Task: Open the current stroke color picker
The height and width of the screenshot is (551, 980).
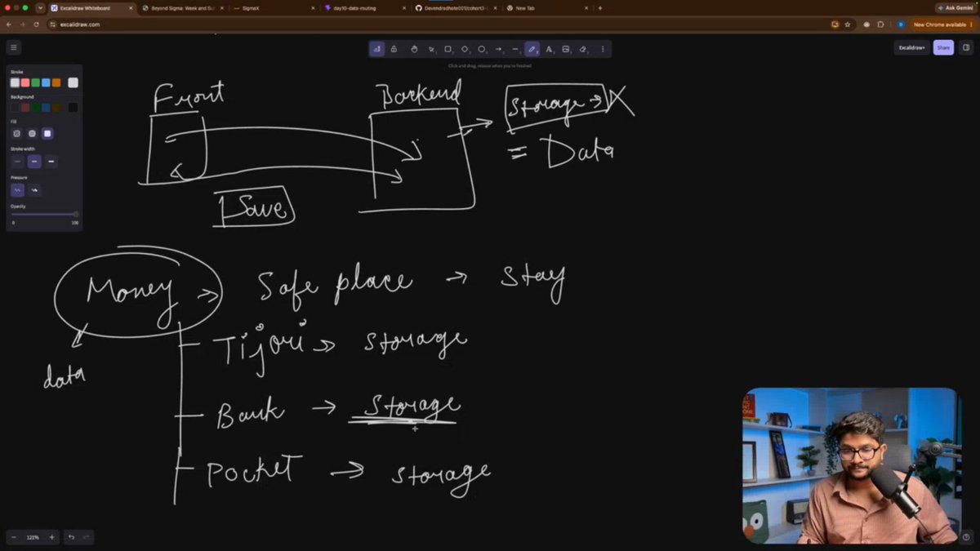Action: [73, 82]
